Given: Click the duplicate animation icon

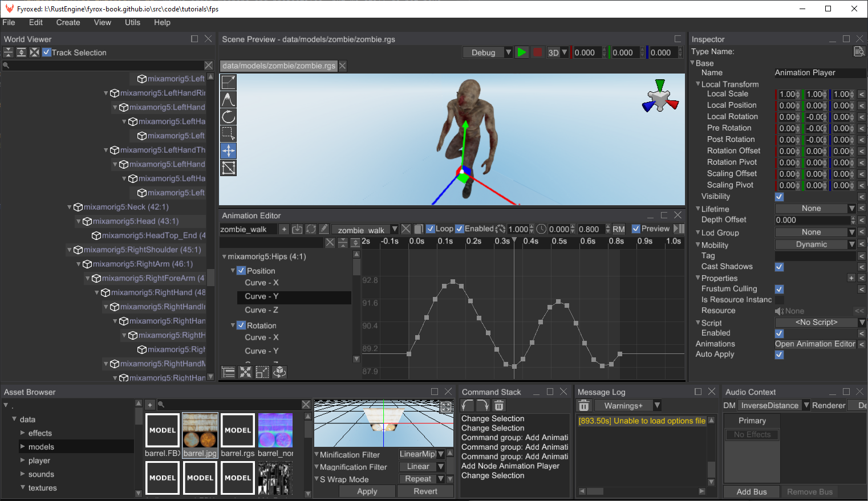Looking at the screenshot, I should coord(419,229).
